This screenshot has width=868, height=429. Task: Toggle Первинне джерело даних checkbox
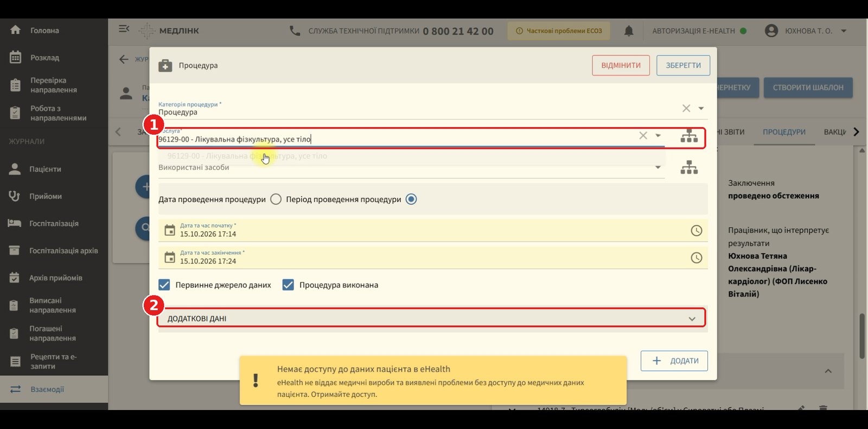tap(164, 285)
